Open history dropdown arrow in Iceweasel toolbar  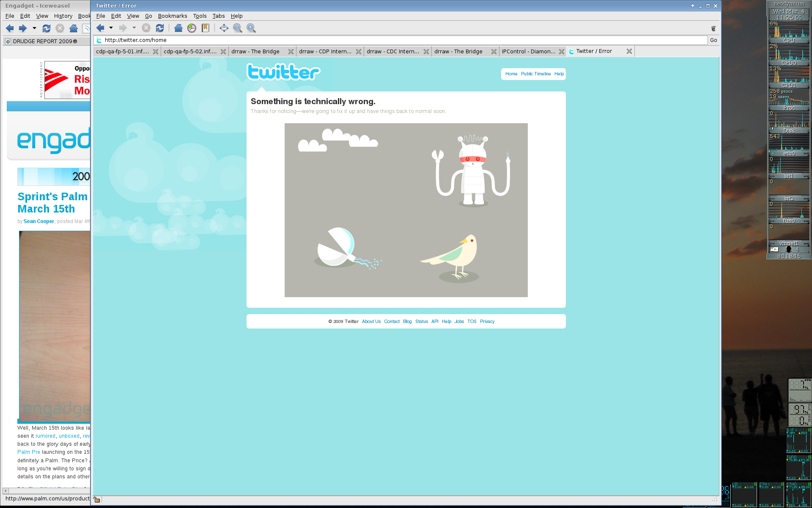(34, 28)
